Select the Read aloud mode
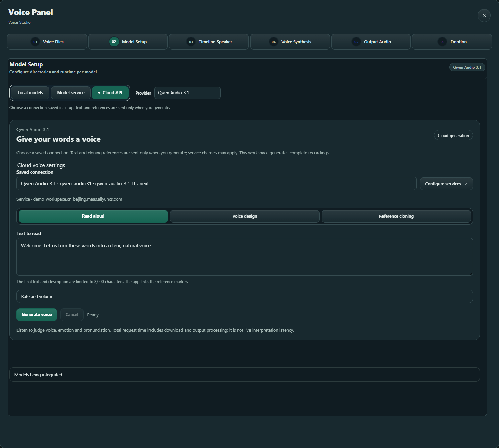 coord(93,216)
